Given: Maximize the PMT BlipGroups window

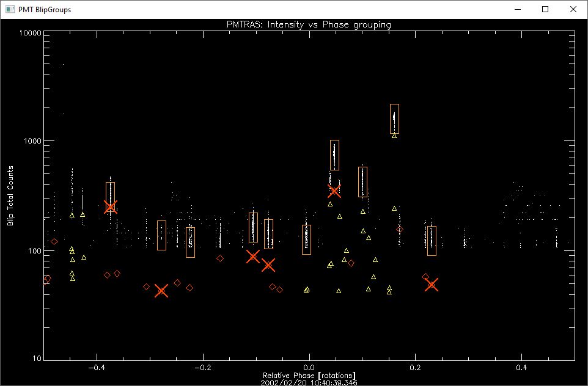Looking at the screenshot, I should coord(545,9).
